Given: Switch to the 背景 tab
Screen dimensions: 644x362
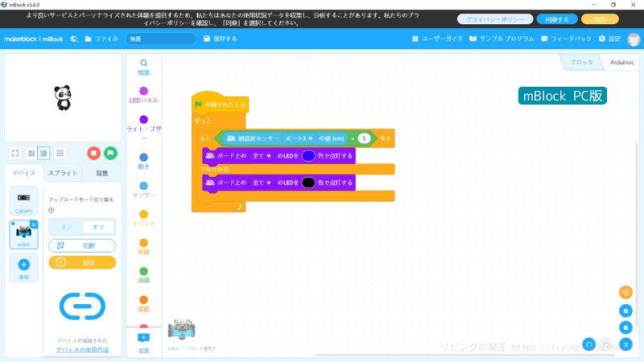Looking at the screenshot, I should tap(102, 173).
